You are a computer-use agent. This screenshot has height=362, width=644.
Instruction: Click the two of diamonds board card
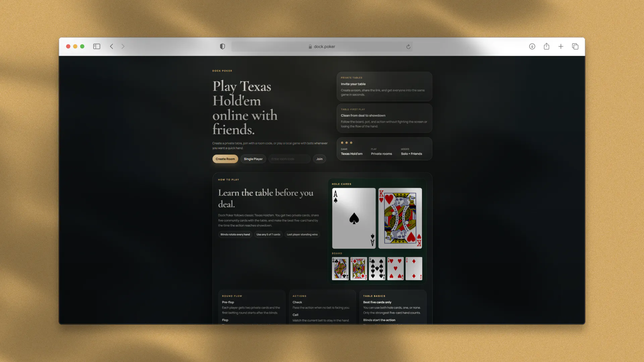point(414,268)
